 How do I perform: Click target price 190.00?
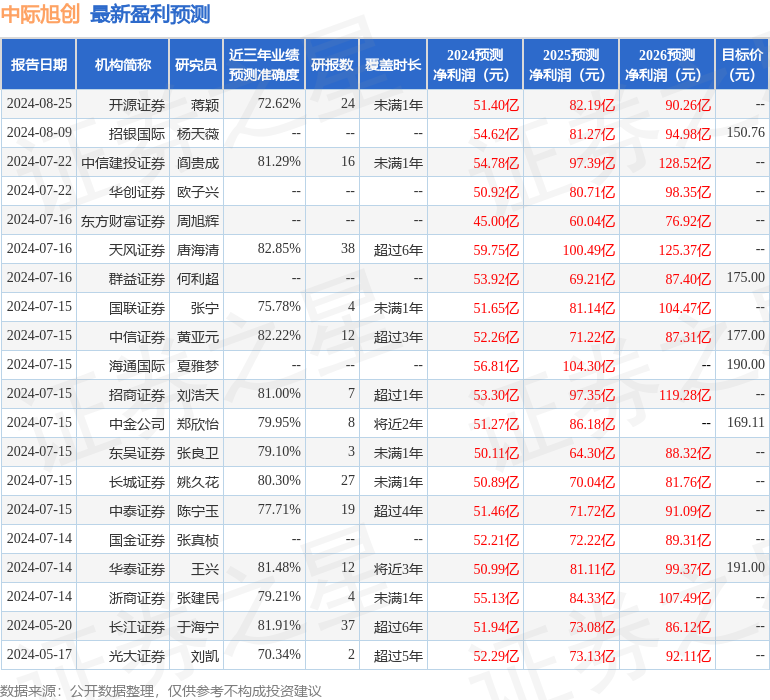coord(745,364)
